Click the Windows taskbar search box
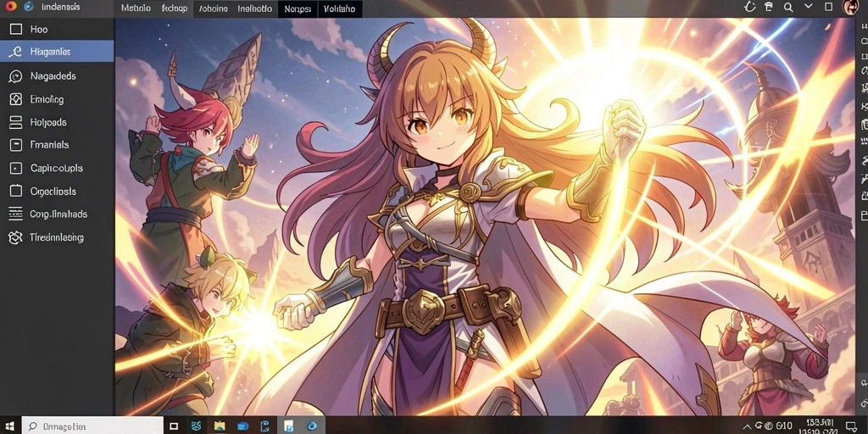This screenshot has width=868, height=434. coord(92,426)
